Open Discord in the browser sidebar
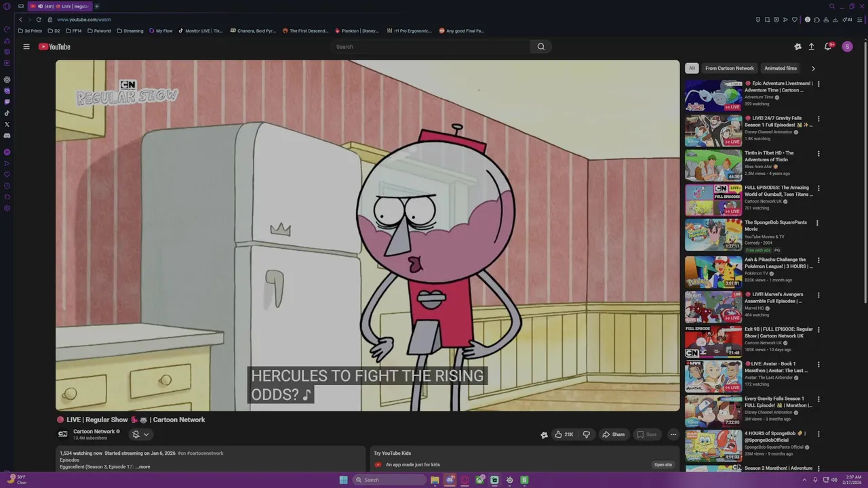 coord(7,136)
